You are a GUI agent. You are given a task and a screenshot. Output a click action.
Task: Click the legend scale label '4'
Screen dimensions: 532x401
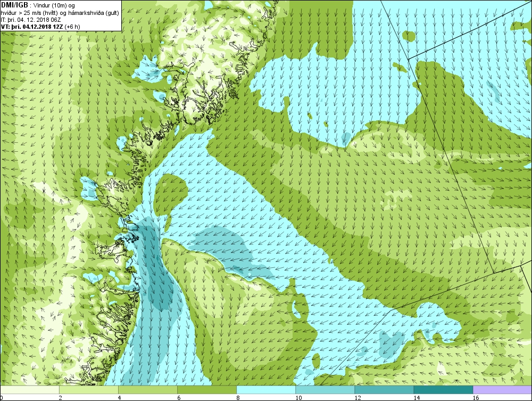pos(120,398)
